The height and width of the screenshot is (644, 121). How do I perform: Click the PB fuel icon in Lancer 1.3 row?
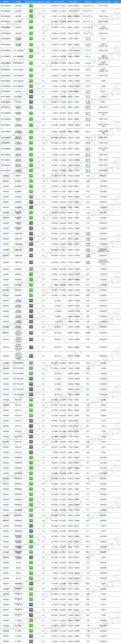(x=31, y=6)
